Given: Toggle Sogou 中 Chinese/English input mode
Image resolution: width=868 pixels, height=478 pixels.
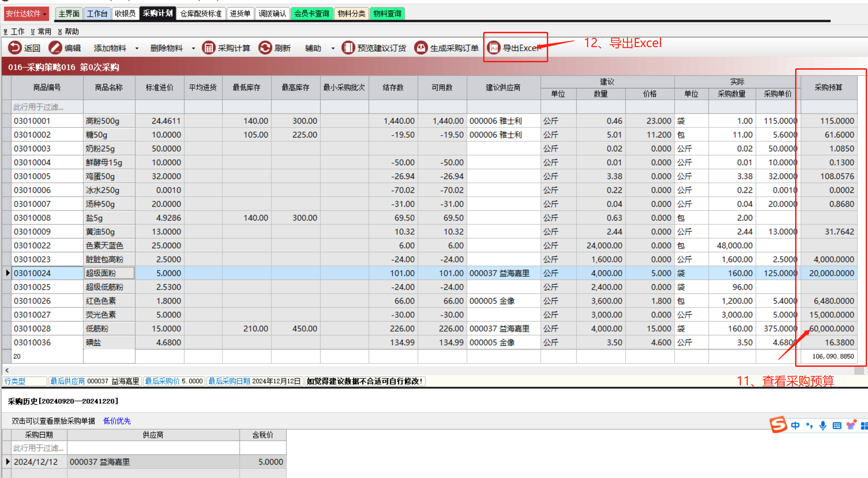Looking at the screenshot, I should [x=795, y=425].
